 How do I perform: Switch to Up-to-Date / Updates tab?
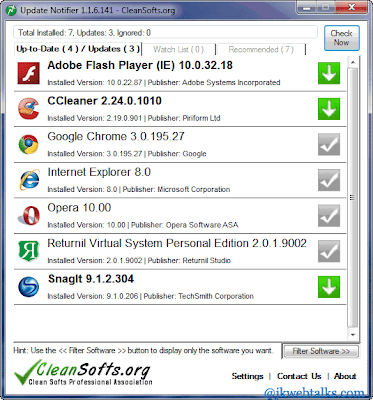tap(78, 49)
